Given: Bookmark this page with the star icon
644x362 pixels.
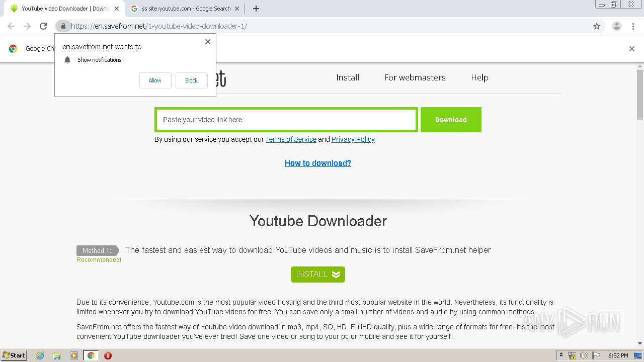Looking at the screenshot, I should [597, 26].
